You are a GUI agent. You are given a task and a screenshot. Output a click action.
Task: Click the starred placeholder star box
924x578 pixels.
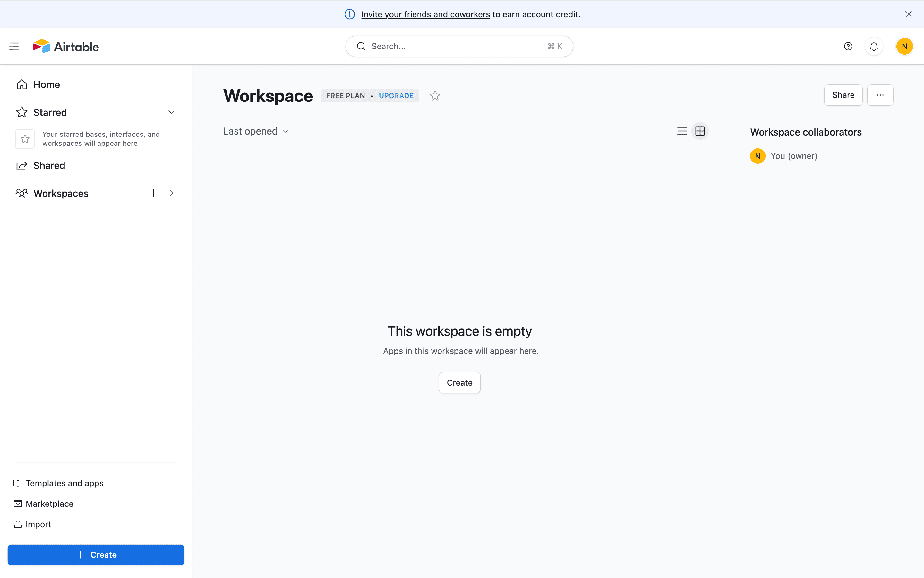pos(25,139)
